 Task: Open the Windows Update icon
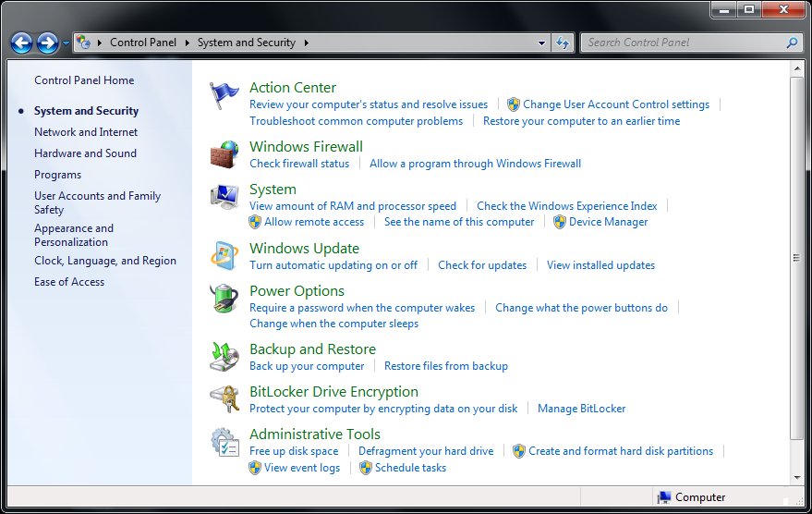click(x=224, y=256)
